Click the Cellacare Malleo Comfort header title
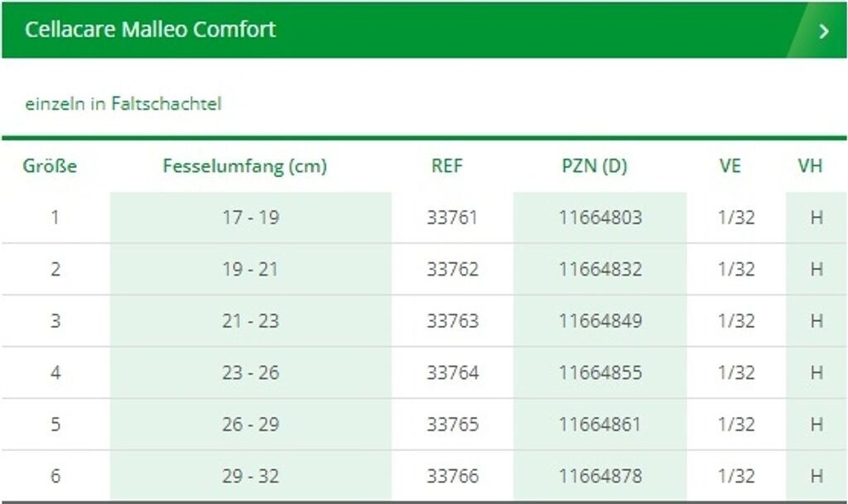Image resolution: width=848 pixels, height=504 pixels. point(150,30)
